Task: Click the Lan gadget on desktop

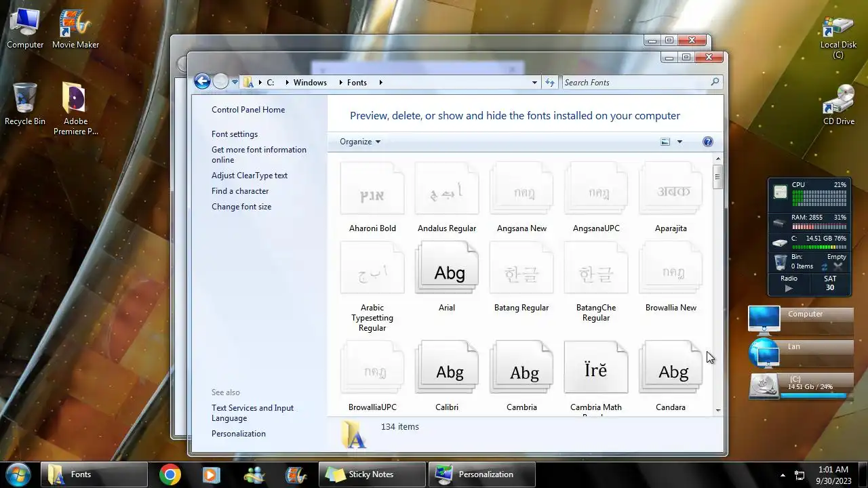Action: tap(801, 353)
